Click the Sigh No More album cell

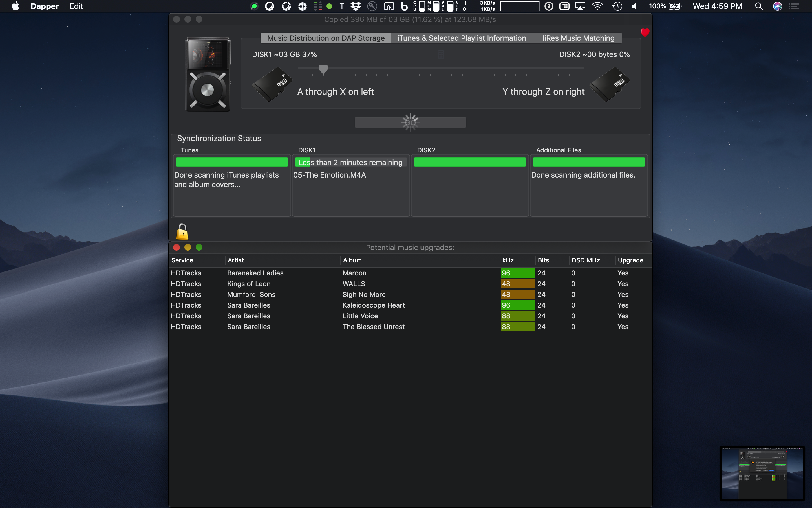point(364,294)
